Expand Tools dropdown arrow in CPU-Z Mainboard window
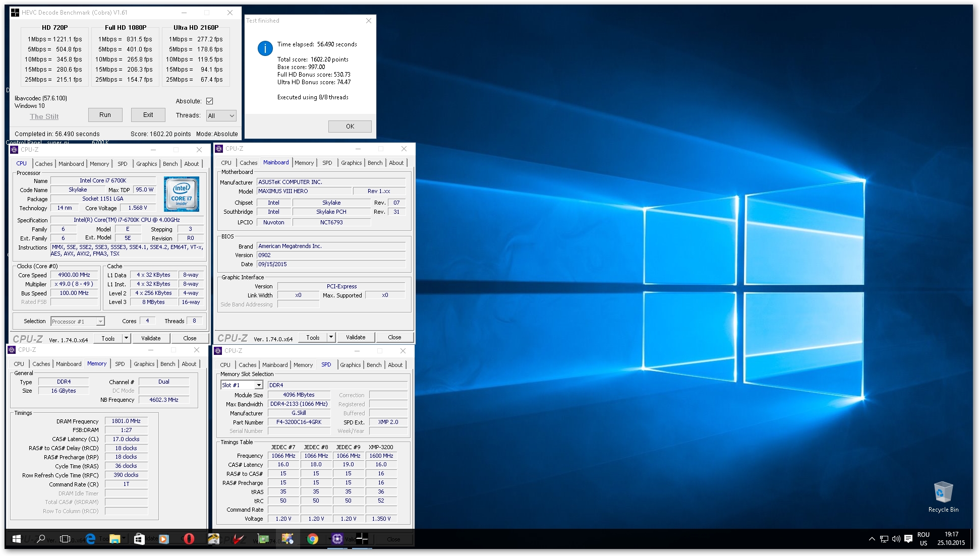 click(x=331, y=337)
